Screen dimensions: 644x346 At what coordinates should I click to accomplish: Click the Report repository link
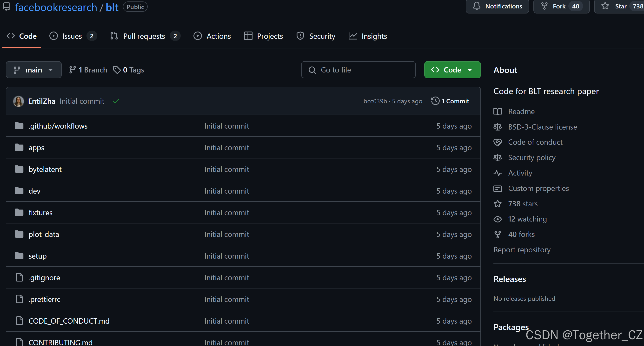coord(522,250)
